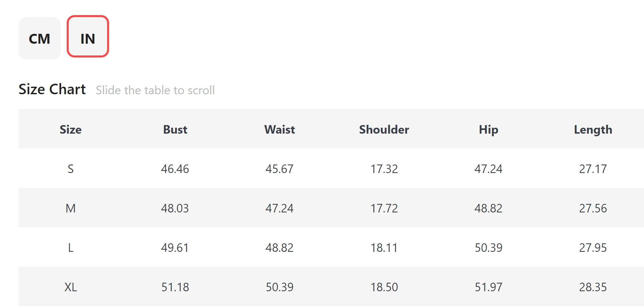The width and height of the screenshot is (644, 307).
Task: Switch size units to CM
Action: click(x=39, y=38)
